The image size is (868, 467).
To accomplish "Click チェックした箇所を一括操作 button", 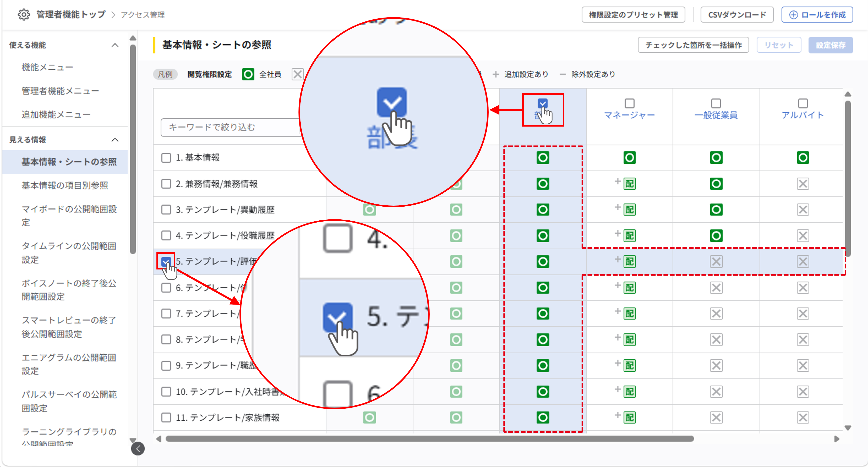I will (x=693, y=45).
